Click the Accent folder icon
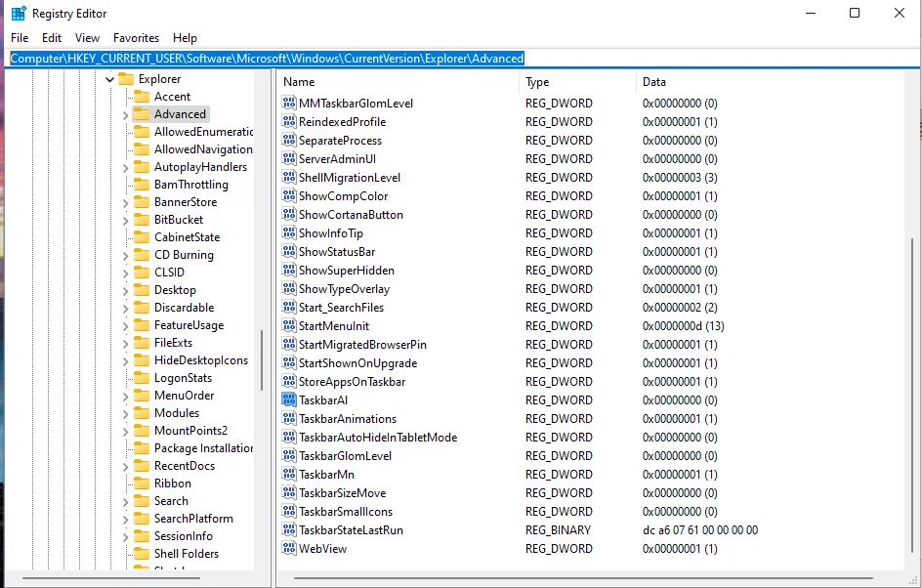922x588 pixels. 141,97
